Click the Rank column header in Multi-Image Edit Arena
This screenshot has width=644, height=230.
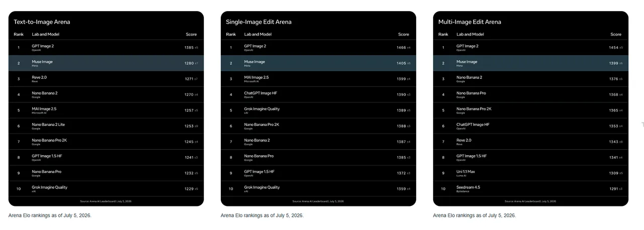(x=443, y=34)
